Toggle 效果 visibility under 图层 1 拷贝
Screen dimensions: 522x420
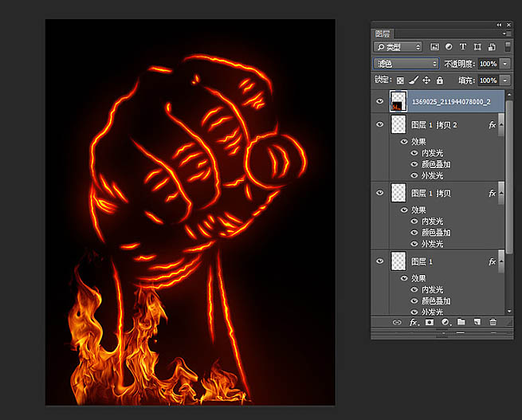coord(404,210)
